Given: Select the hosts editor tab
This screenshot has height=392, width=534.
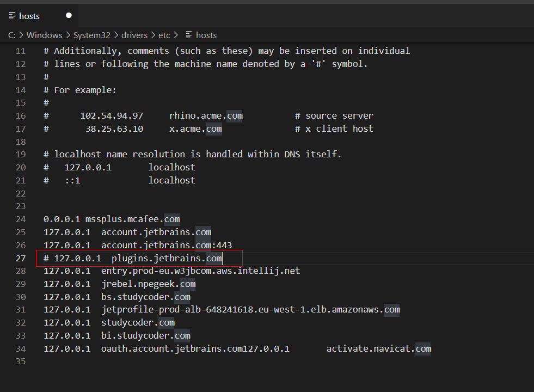Looking at the screenshot, I should coord(39,16).
